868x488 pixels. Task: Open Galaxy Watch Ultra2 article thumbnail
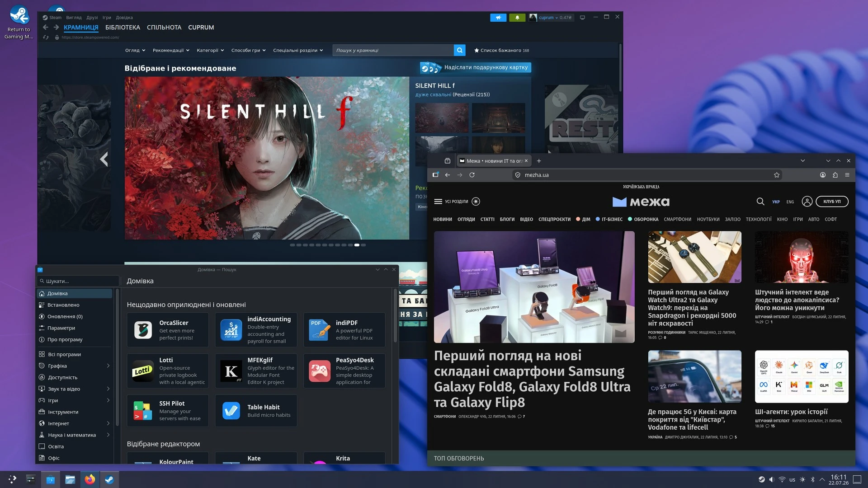pyautogui.click(x=694, y=257)
